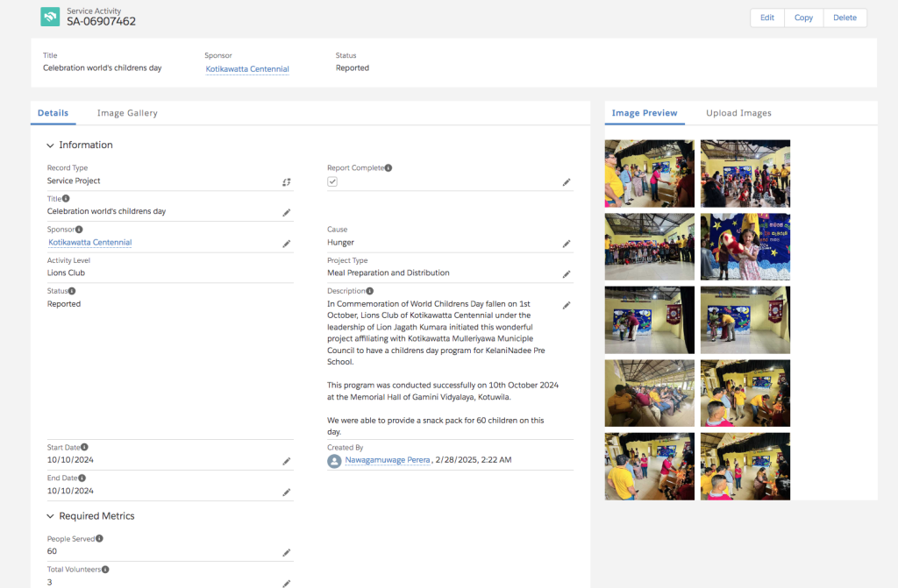Click the Lions Club activity level value
Screen dimensions: 898x588
[66, 273]
